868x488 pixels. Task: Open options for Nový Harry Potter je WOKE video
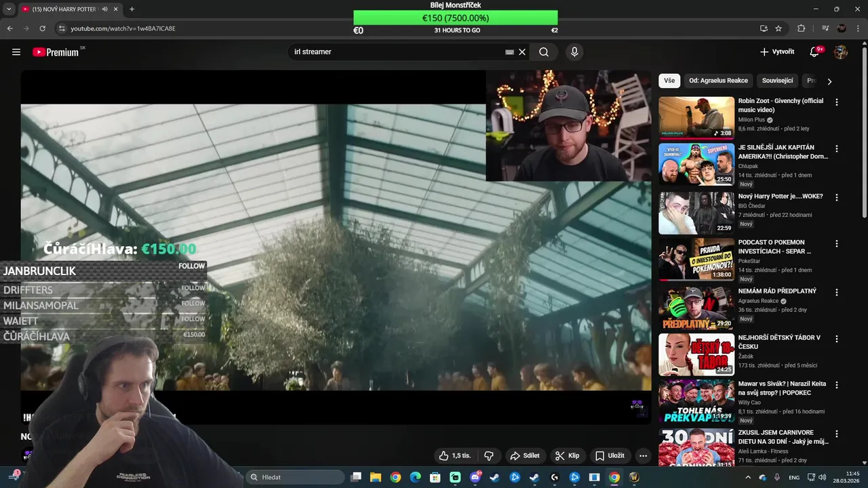(836, 197)
